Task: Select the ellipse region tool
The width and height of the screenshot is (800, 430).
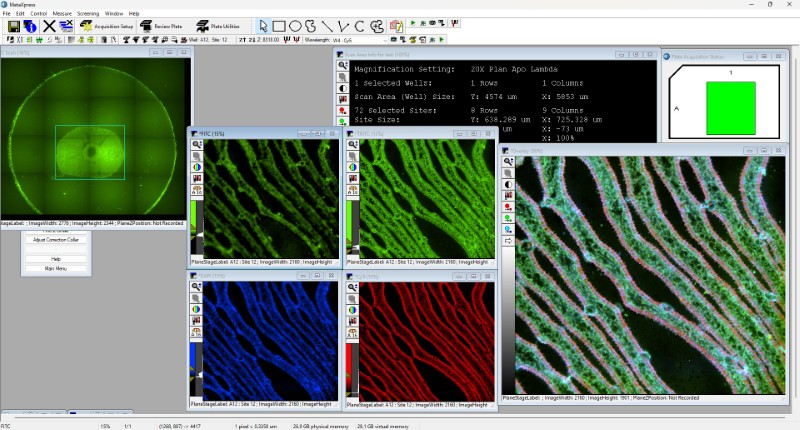Action: [x=295, y=26]
